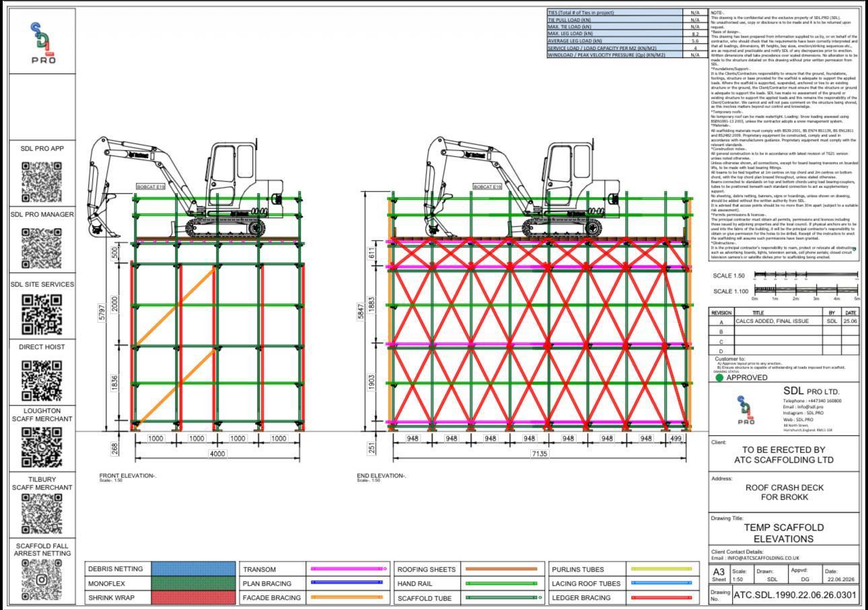This screenshot has height=610, width=868.
Task: Click drawing number ATC.SDL.1990.22.06.26.0301
Action: pyautogui.click(x=795, y=595)
